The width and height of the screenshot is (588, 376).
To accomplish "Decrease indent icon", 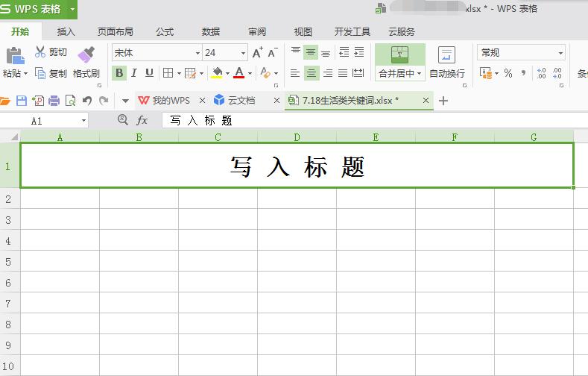I will (x=344, y=51).
